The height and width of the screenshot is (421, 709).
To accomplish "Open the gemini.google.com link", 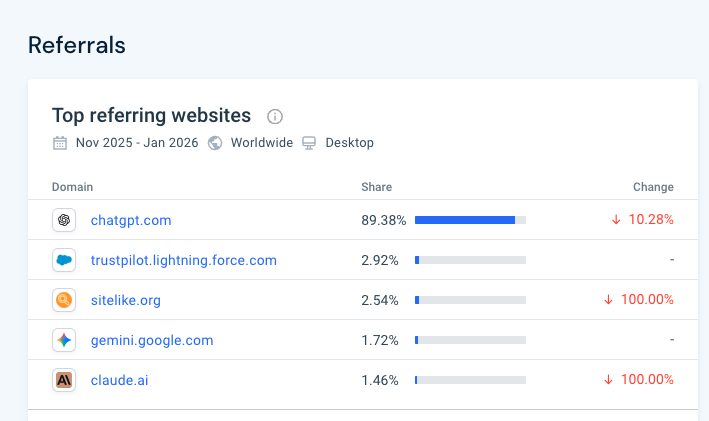I will click(x=152, y=340).
